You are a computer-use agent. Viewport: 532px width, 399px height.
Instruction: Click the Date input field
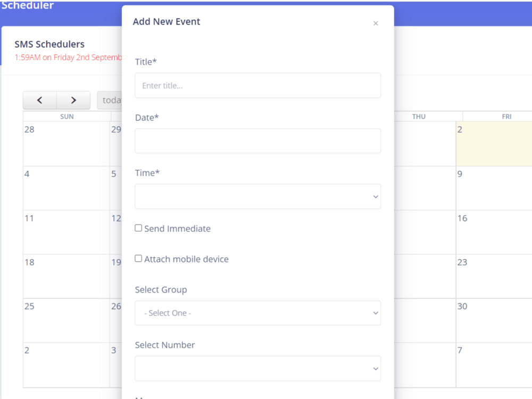pyautogui.click(x=258, y=141)
